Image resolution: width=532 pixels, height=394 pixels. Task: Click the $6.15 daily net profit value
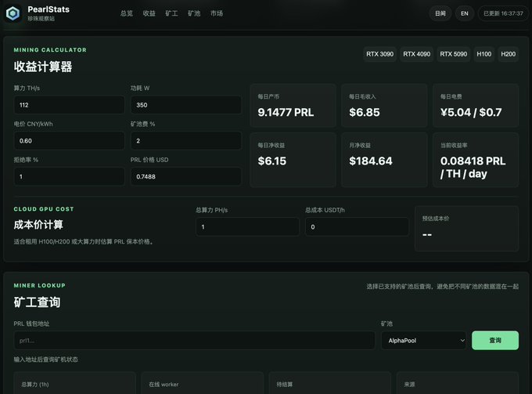[271, 161]
